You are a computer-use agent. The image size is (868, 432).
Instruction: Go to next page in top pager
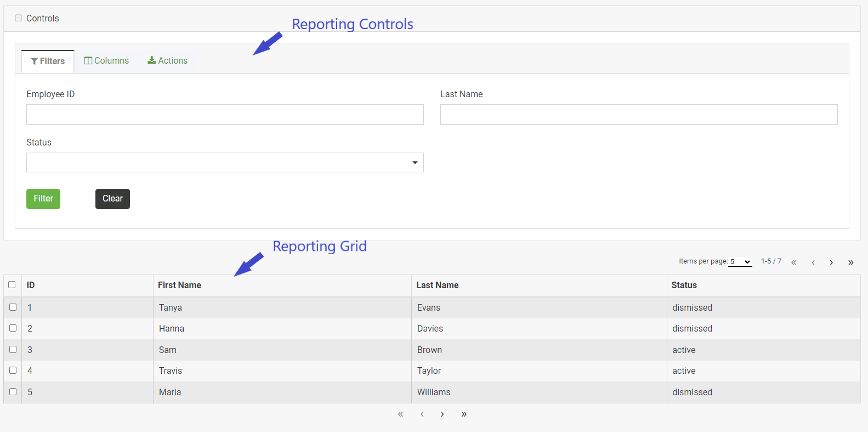(x=831, y=262)
